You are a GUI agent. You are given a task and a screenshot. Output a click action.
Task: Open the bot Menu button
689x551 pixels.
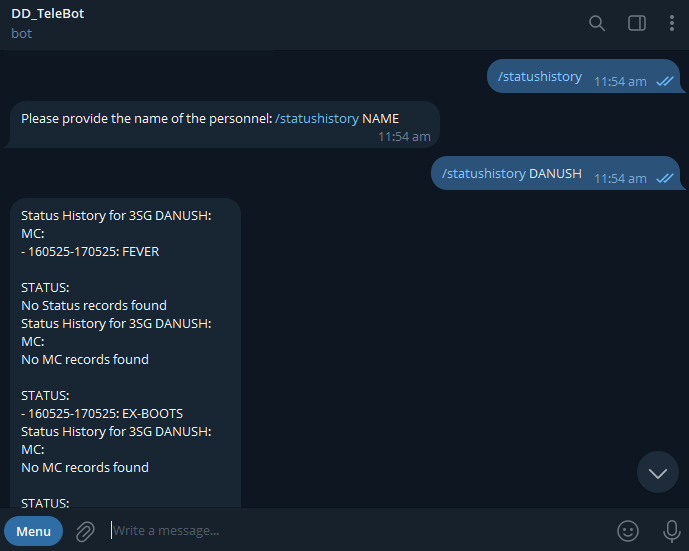coord(33,531)
